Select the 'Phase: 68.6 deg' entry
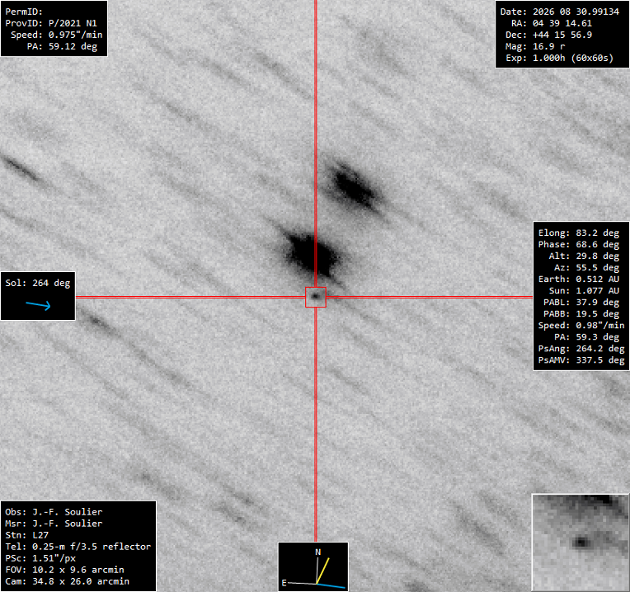Screen dimensions: 630x592 pyautogui.click(x=579, y=245)
